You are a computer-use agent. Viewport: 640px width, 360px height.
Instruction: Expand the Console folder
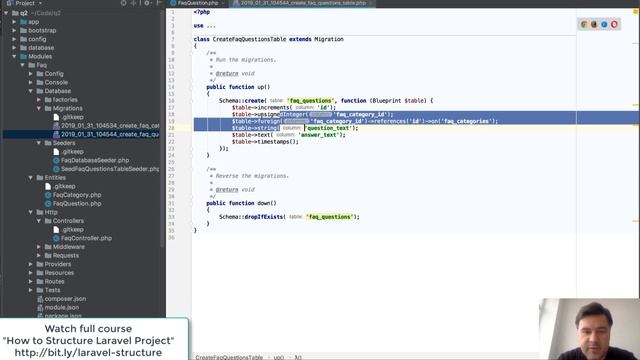31,82
